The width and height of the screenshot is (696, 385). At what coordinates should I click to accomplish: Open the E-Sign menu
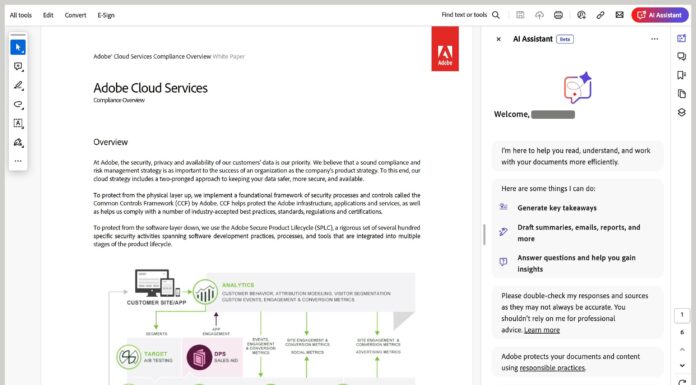click(106, 15)
